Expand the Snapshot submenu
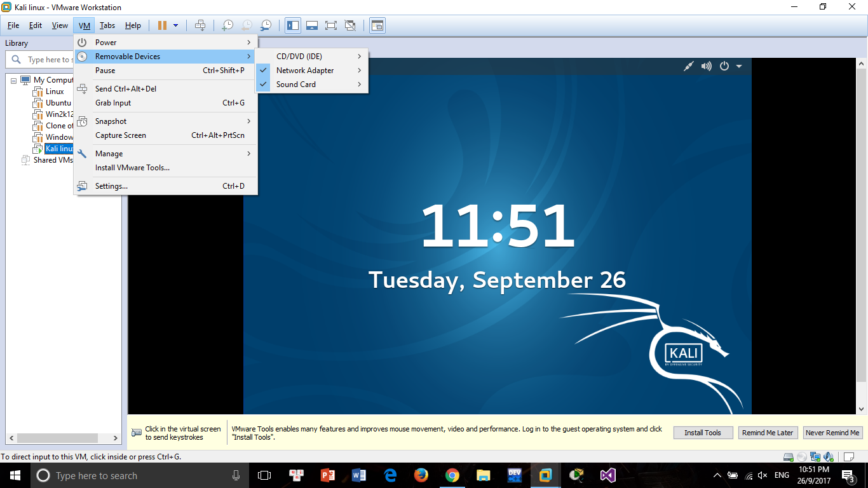The image size is (868, 488). (x=166, y=121)
